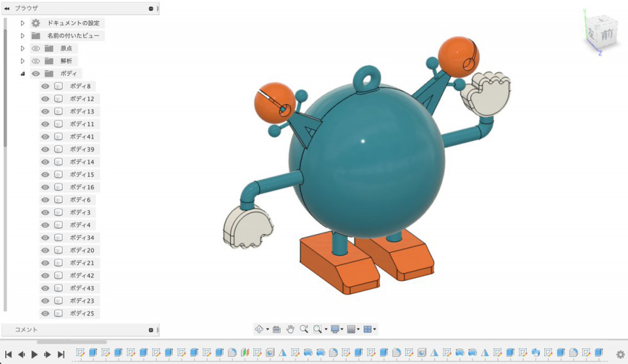Open the Display Settings monitor icon
Screen dimensions: 628x364
pos(335,329)
